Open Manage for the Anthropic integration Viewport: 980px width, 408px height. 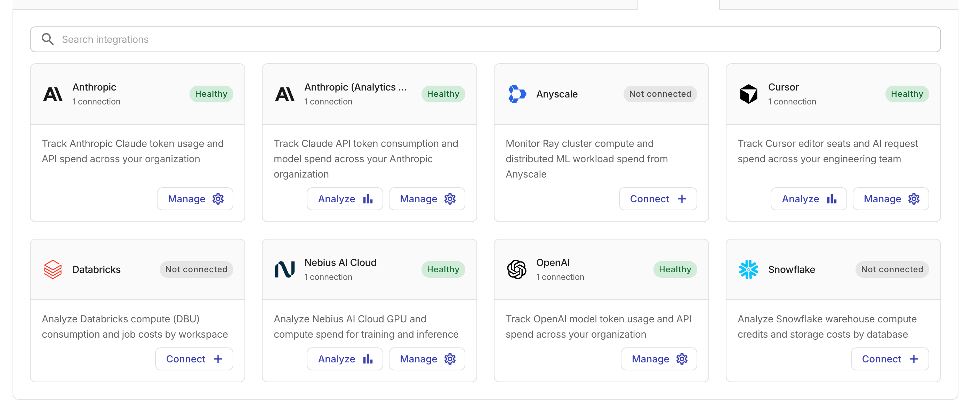[195, 198]
